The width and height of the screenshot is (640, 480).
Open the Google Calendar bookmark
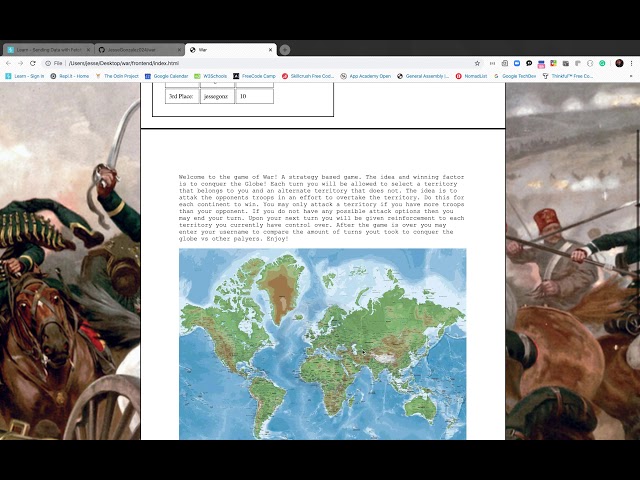point(167,76)
